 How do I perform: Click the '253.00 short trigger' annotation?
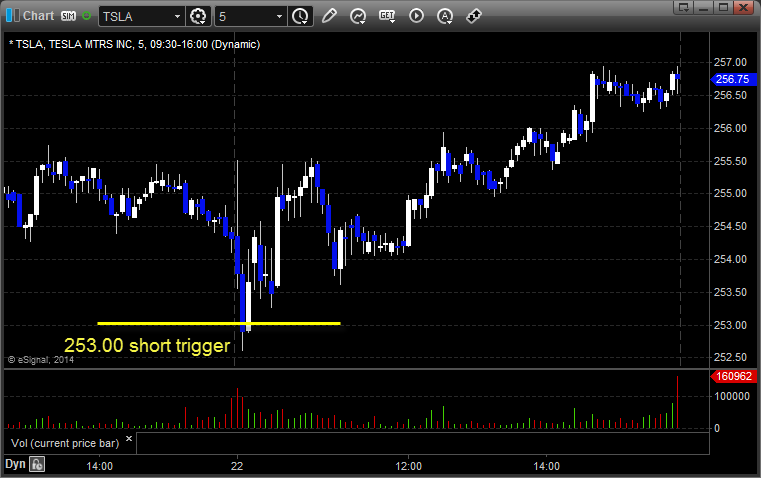pos(147,346)
